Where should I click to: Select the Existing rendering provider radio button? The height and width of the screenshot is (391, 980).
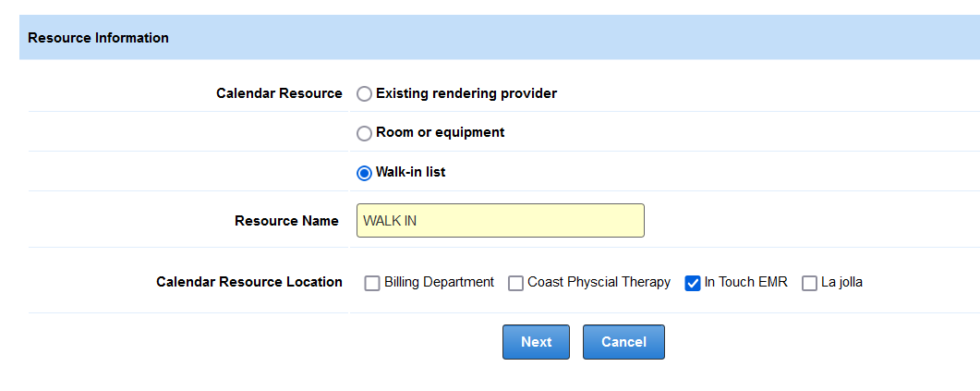coord(365,93)
